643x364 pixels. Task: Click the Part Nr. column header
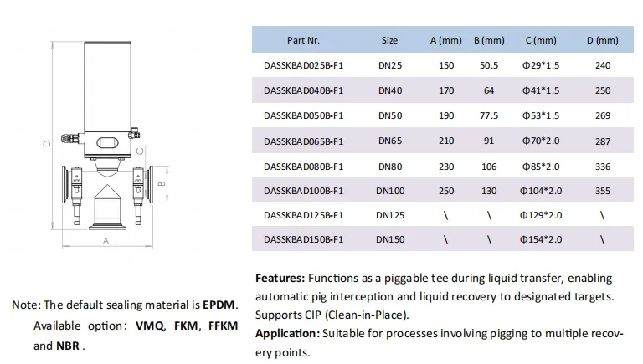(303, 40)
